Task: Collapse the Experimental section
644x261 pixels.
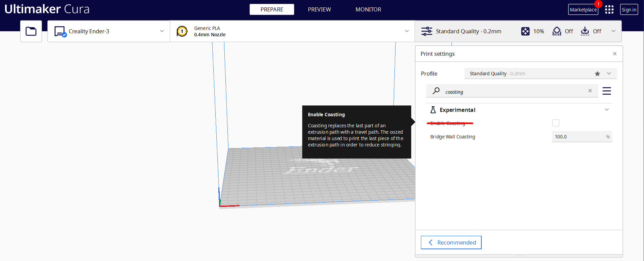Action: point(607,110)
